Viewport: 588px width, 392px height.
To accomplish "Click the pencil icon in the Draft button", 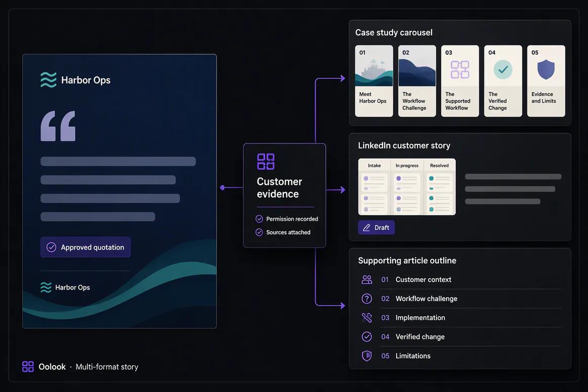I will pyautogui.click(x=366, y=227).
